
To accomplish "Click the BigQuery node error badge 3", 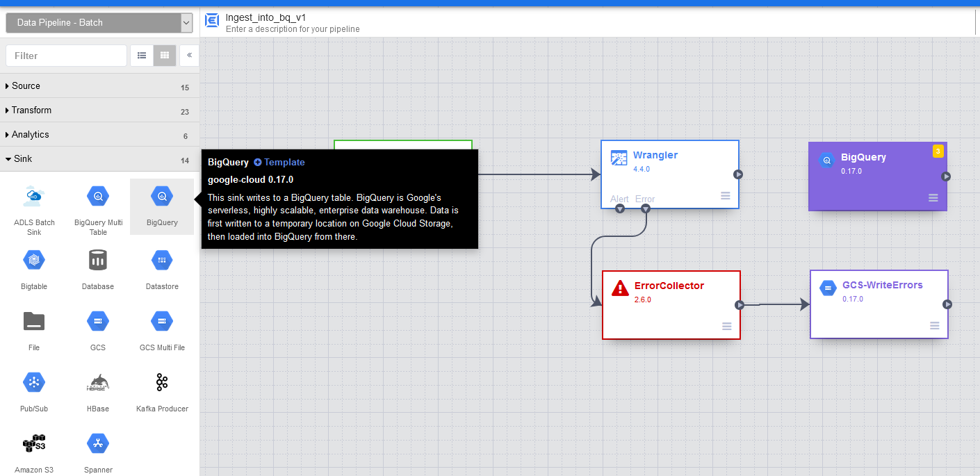I will (x=938, y=151).
